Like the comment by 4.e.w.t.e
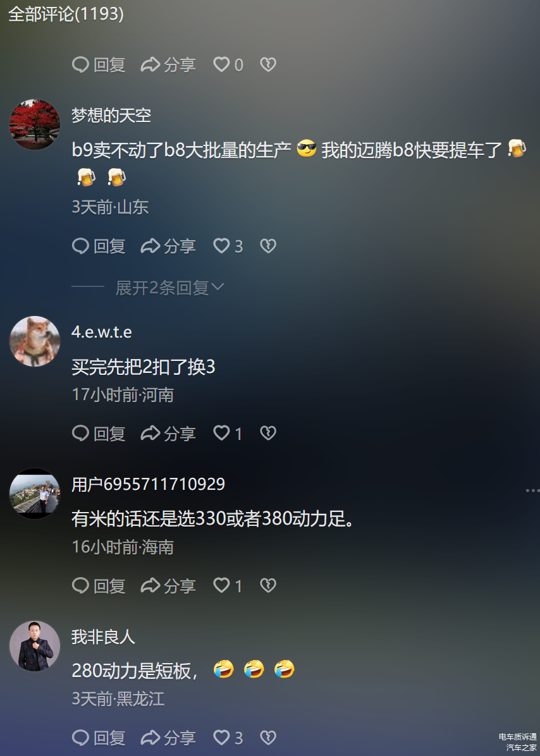This screenshot has height=756, width=540. (x=228, y=433)
